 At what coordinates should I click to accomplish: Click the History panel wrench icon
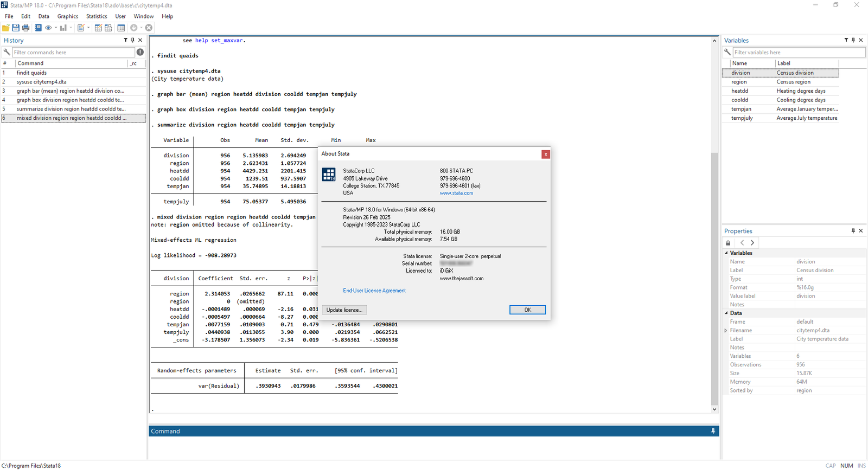7,52
